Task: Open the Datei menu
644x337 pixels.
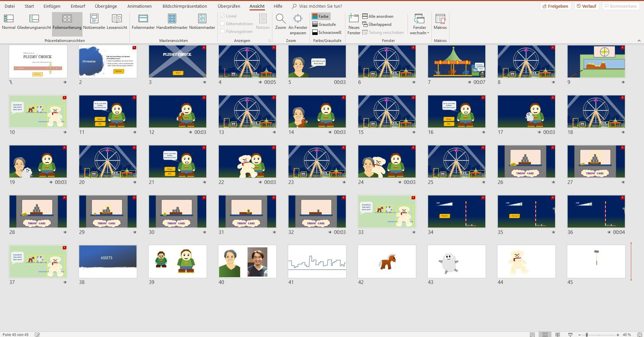Action: point(10,6)
